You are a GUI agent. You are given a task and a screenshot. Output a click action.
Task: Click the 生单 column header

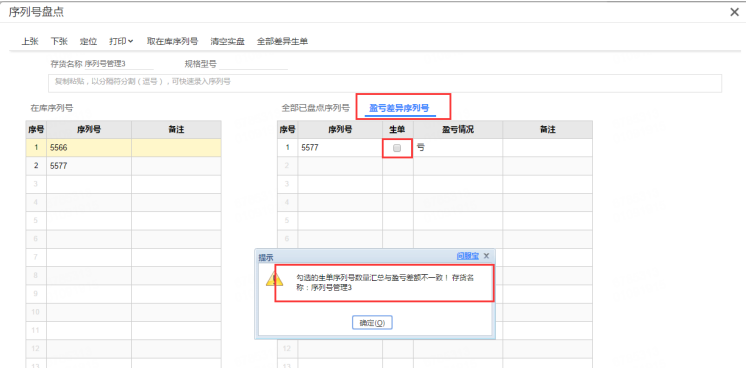tap(398, 129)
